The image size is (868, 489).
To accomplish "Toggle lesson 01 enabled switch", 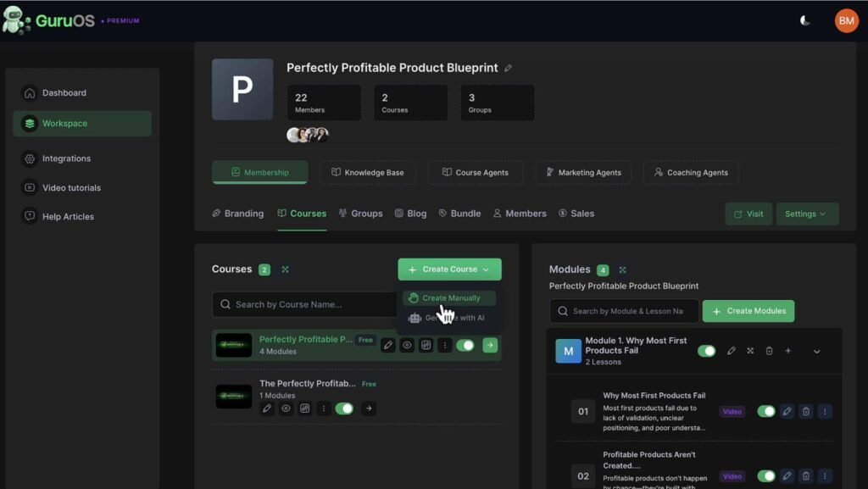I will 766,412.
